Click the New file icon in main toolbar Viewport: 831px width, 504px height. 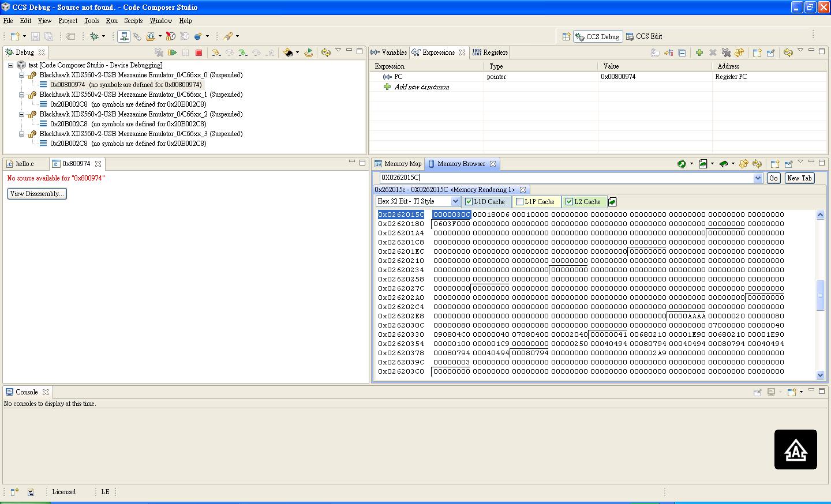click(x=15, y=36)
